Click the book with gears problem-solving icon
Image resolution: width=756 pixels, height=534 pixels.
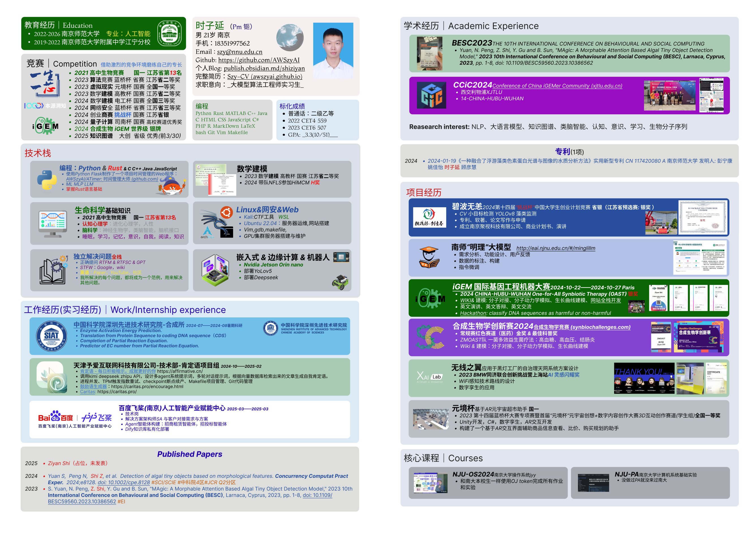coord(54,270)
